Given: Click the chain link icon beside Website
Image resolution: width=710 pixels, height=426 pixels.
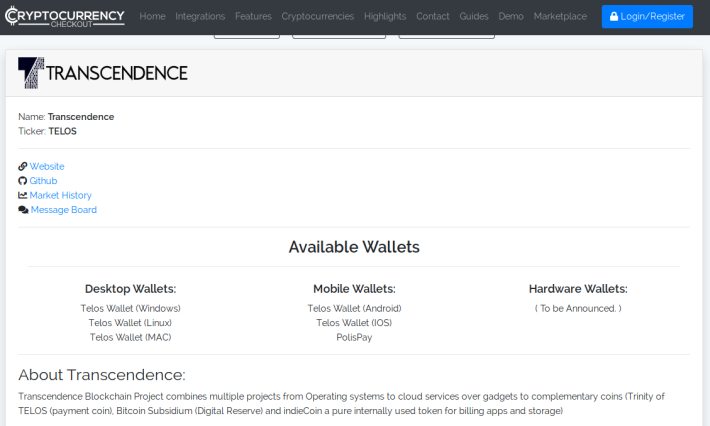Looking at the screenshot, I should point(23,166).
